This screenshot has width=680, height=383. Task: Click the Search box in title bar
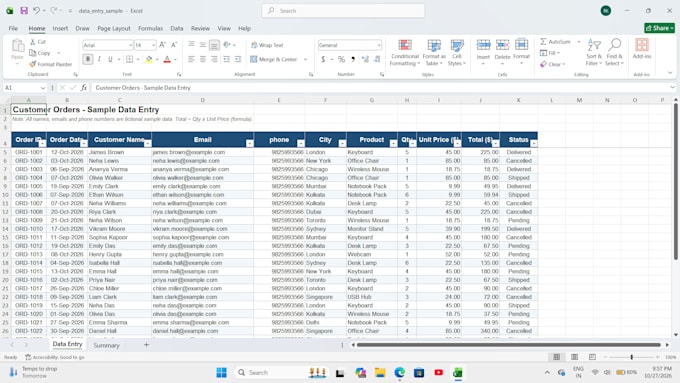(x=343, y=10)
